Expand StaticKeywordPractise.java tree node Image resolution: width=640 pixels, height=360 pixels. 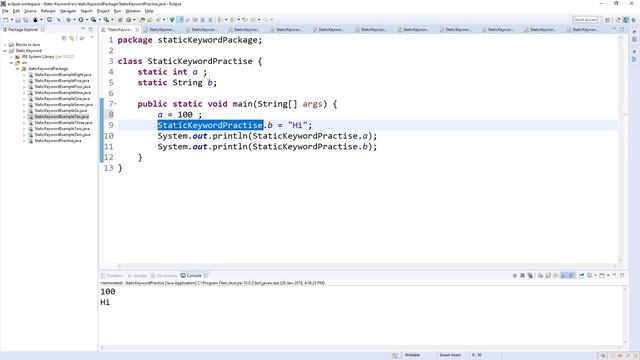tap(24, 140)
